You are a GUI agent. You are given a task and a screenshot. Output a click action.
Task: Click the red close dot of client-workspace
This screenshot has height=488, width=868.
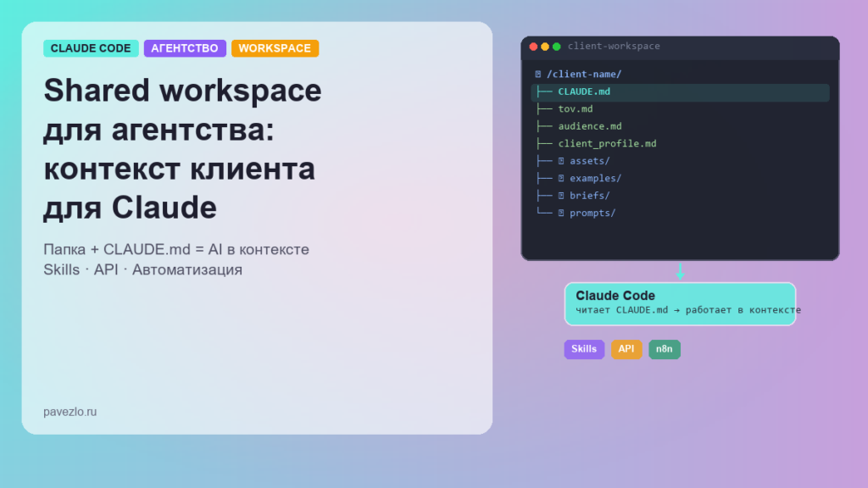[533, 47]
